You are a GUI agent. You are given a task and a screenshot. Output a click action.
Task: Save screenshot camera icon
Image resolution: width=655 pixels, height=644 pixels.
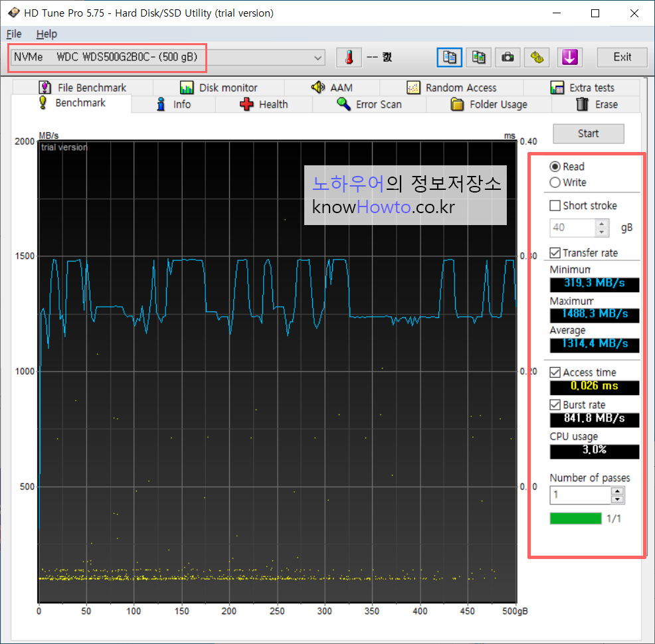[508, 57]
